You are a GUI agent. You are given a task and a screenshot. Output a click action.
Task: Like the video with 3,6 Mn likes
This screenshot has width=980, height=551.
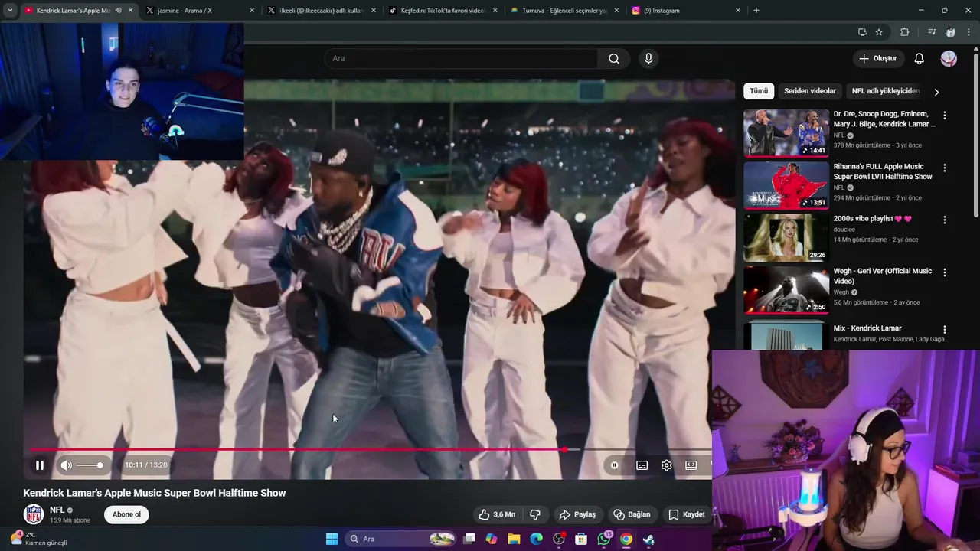coord(497,514)
